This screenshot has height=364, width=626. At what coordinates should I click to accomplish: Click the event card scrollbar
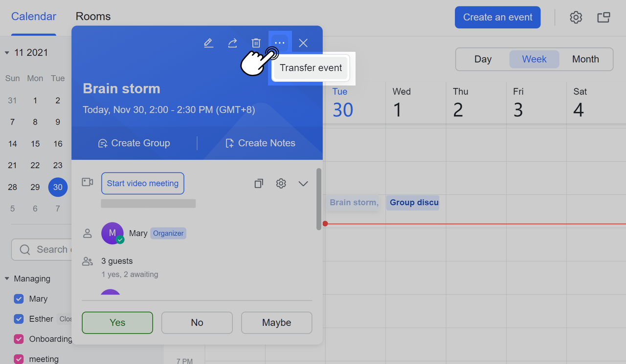click(x=319, y=199)
